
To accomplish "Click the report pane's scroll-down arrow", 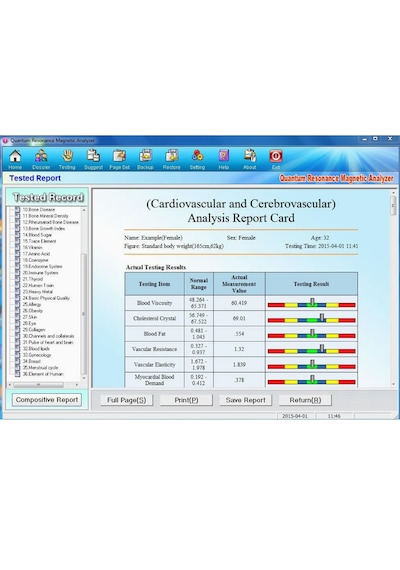I will 393,384.
